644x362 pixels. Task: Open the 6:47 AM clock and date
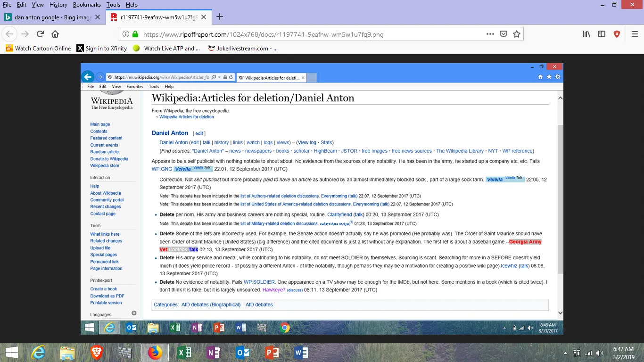tap(623, 353)
